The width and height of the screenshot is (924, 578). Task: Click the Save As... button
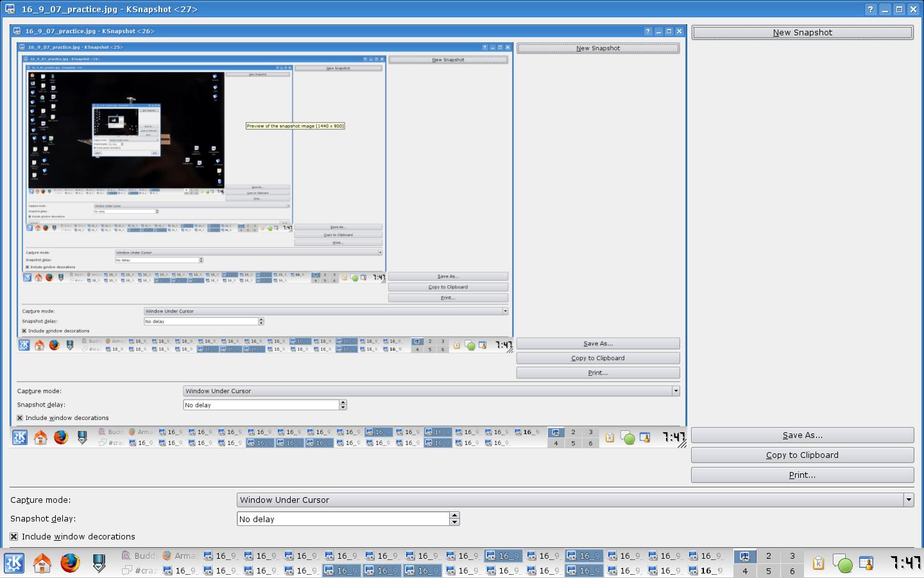(802, 435)
